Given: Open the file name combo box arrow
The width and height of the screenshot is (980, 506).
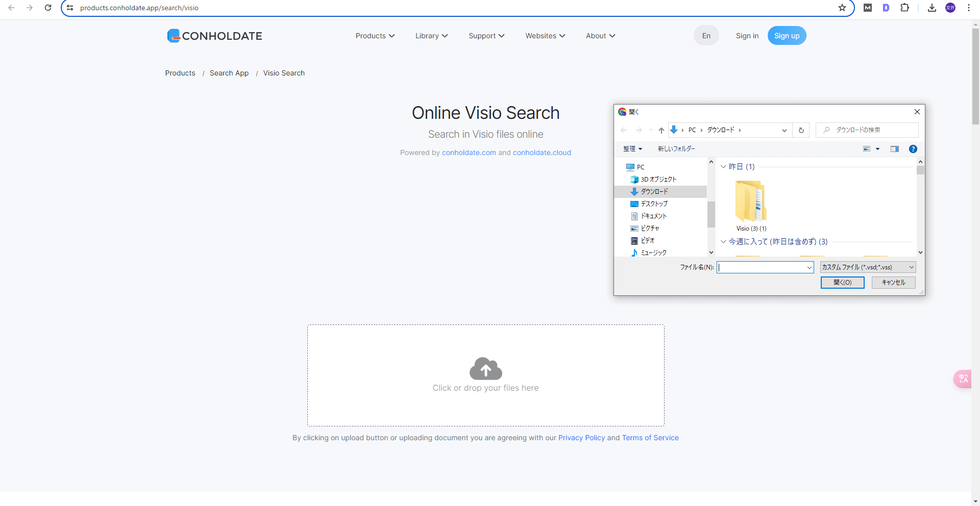Looking at the screenshot, I should click(809, 267).
